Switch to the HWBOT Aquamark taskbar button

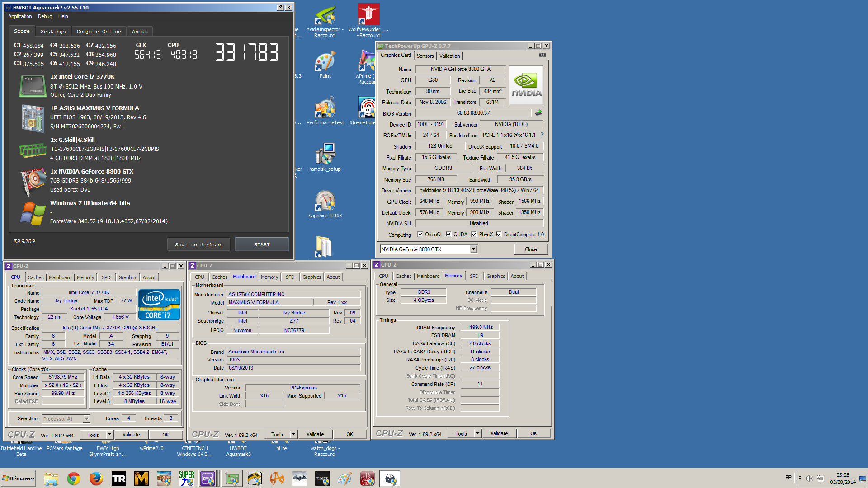click(390, 479)
